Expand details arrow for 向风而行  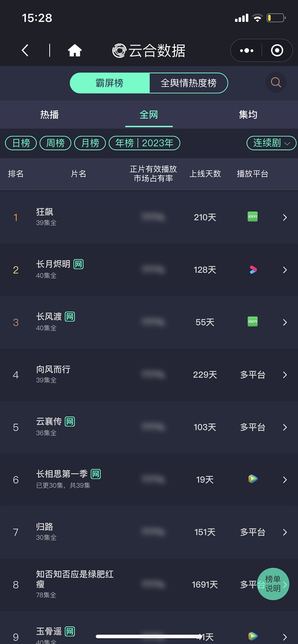(x=285, y=375)
